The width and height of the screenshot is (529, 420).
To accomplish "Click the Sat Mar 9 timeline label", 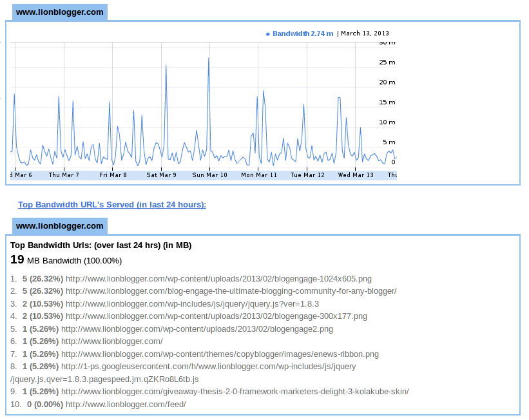I will click(161, 175).
